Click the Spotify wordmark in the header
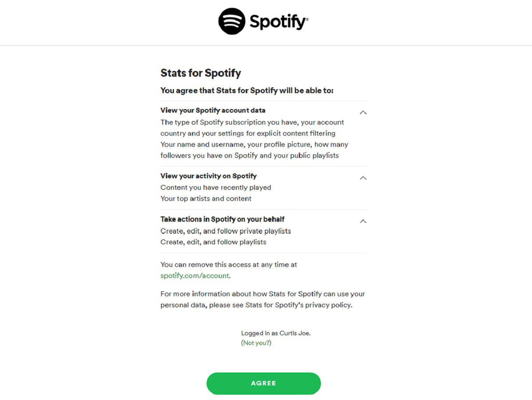This screenshot has width=532, height=400. click(x=278, y=21)
